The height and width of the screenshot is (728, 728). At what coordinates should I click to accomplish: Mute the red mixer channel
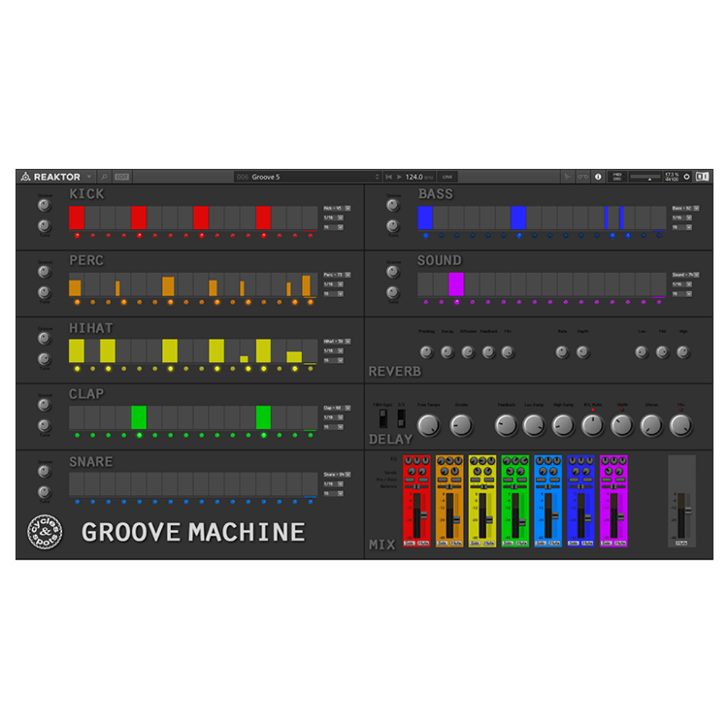[x=423, y=543]
